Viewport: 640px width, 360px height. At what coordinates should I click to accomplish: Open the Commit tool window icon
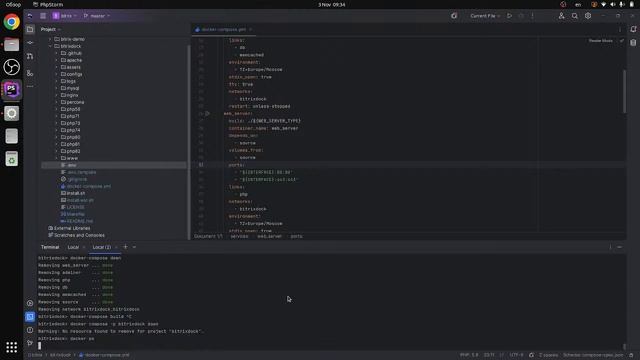pyautogui.click(x=30, y=42)
